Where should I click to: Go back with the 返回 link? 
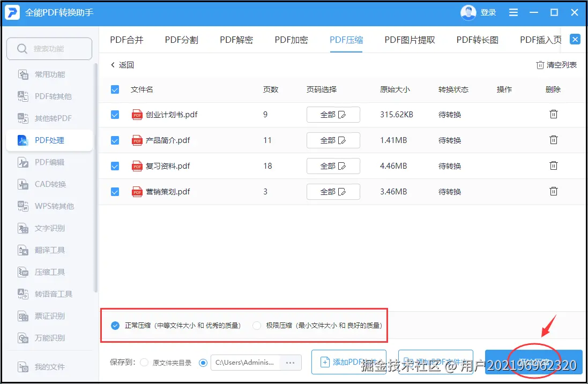(x=122, y=65)
